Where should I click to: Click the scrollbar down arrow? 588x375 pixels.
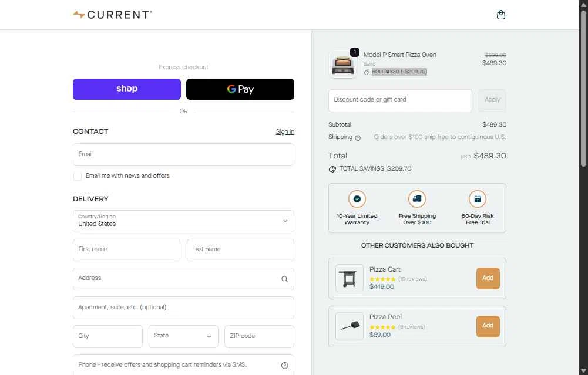(583, 371)
